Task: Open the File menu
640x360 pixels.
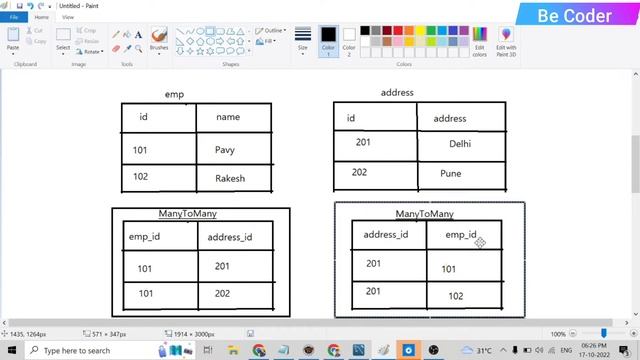Action: [14, 17]
